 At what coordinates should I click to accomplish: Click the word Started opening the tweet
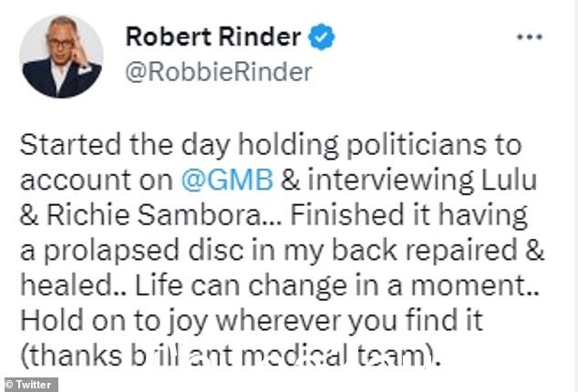pos(70,145)
